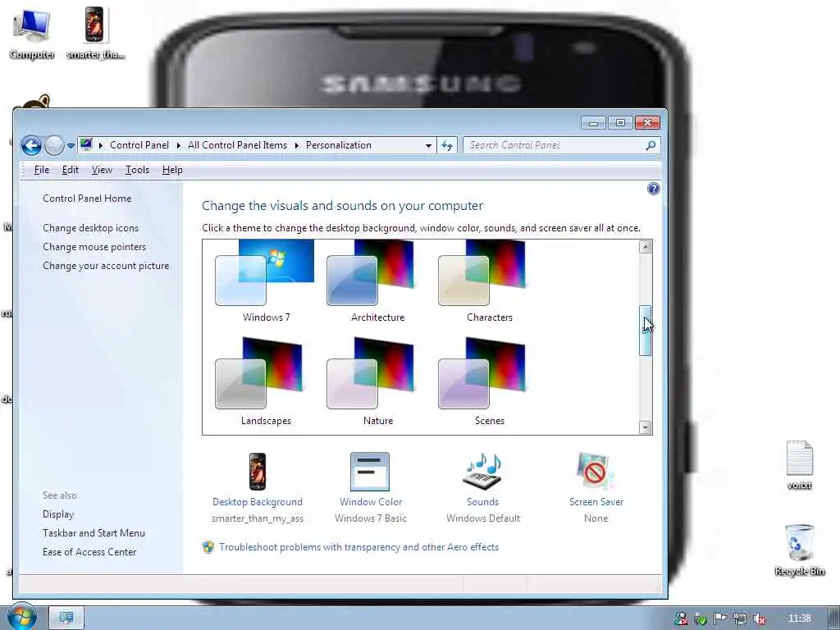840x630 pixels.
Task: Open Troubleshoot problems with transparency link
Action: tap(359, 547)
